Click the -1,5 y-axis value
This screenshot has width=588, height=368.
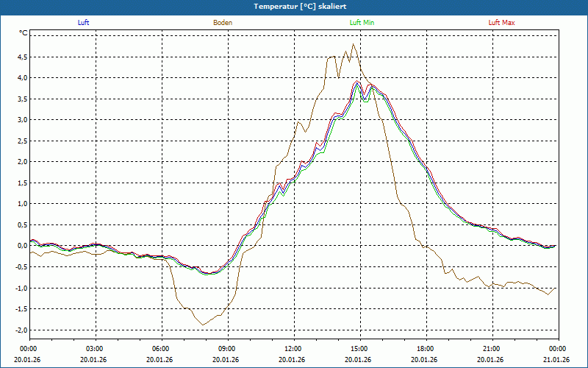click(x=21, y=309)
